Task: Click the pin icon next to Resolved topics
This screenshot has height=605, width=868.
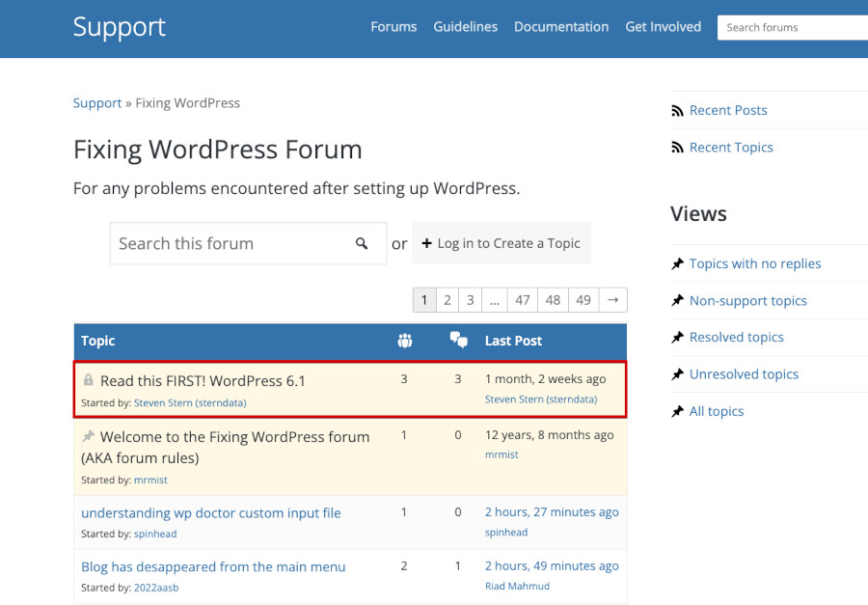Action: point(678,338)
